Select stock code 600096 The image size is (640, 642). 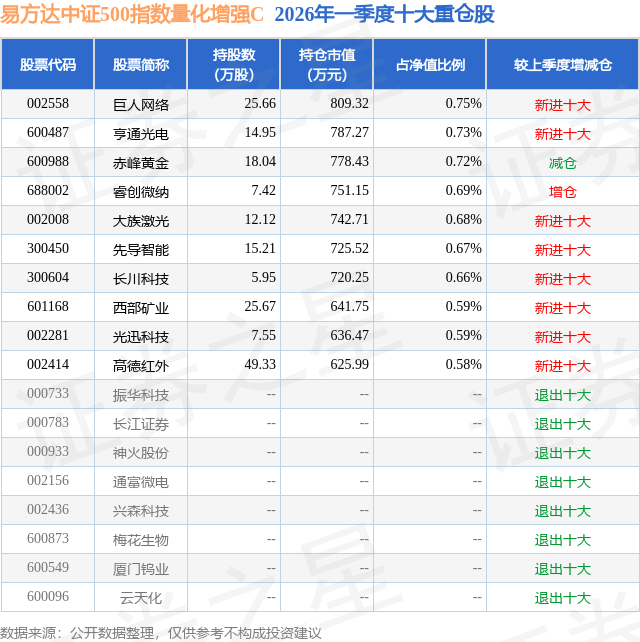pyautogui.click(x=48, y=597)
